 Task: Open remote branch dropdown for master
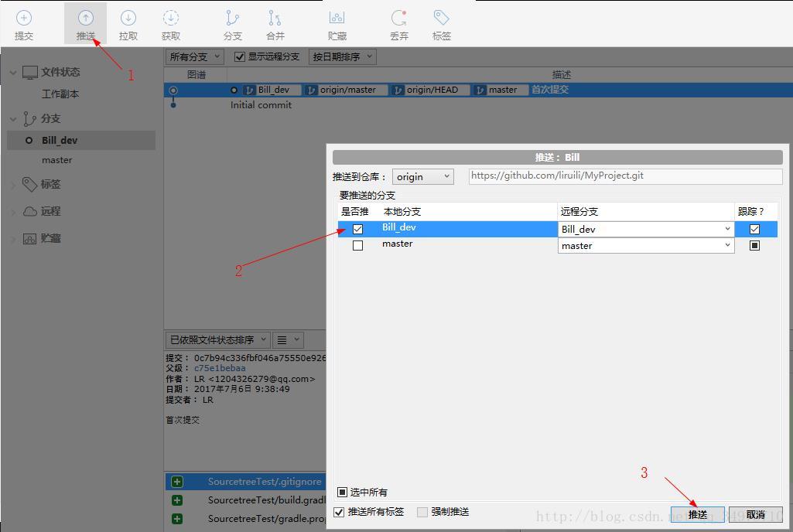[646, 245]
